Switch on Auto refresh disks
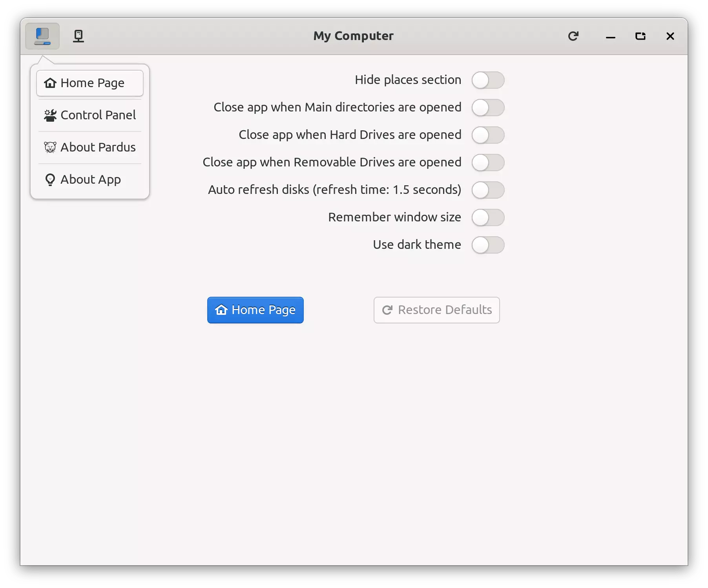Viewport: 708px width, 588px height. point(488,190)
